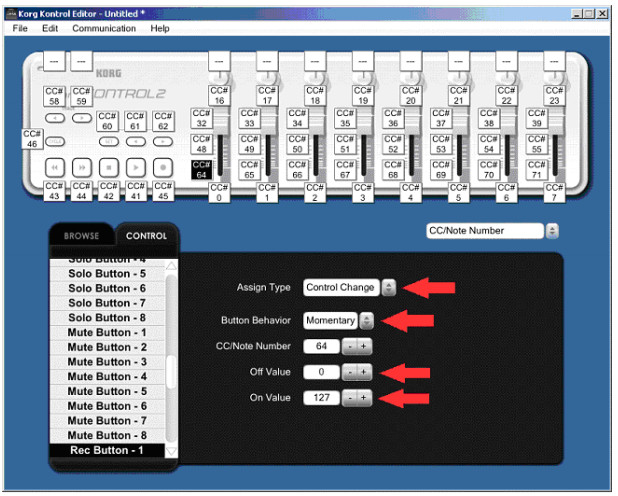Click the marker set button icon

[x=109, y=141]
